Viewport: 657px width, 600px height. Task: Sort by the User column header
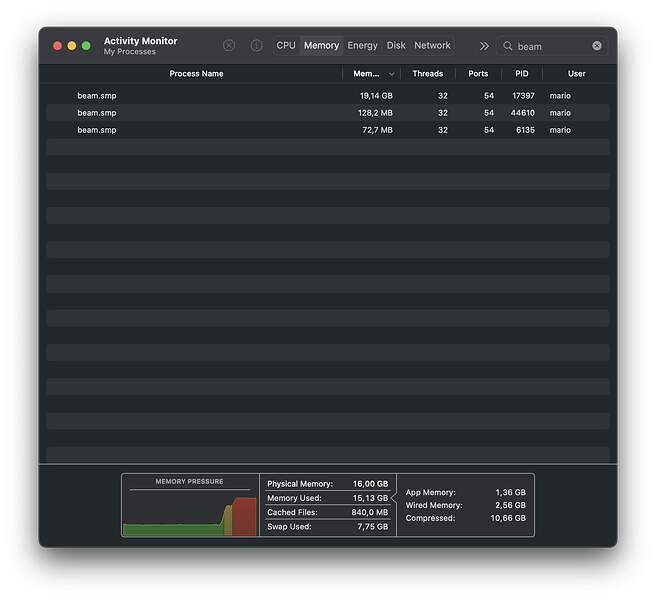[576, 74]
